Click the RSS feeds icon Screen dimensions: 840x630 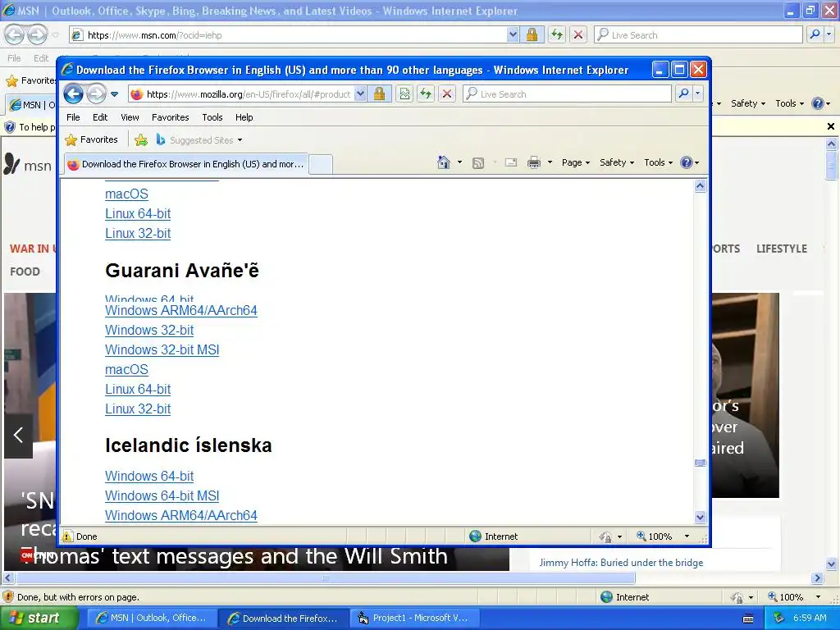tap(478, 163)
